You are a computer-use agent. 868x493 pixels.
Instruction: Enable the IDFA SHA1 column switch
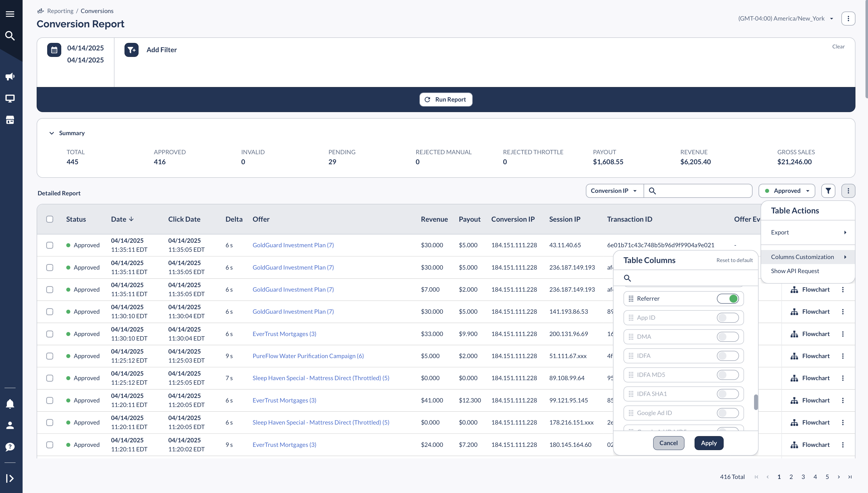pyautogui.click(x=728, y=394)
